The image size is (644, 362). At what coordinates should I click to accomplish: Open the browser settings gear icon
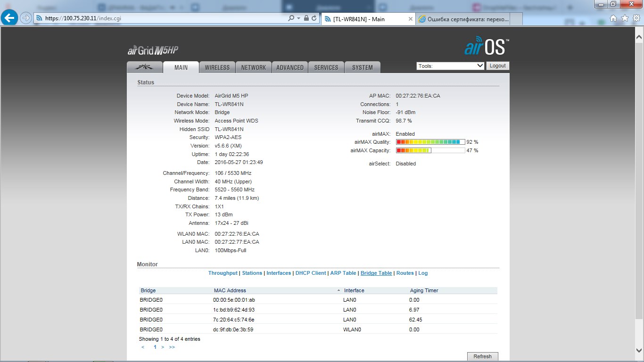tap(636, 18)
